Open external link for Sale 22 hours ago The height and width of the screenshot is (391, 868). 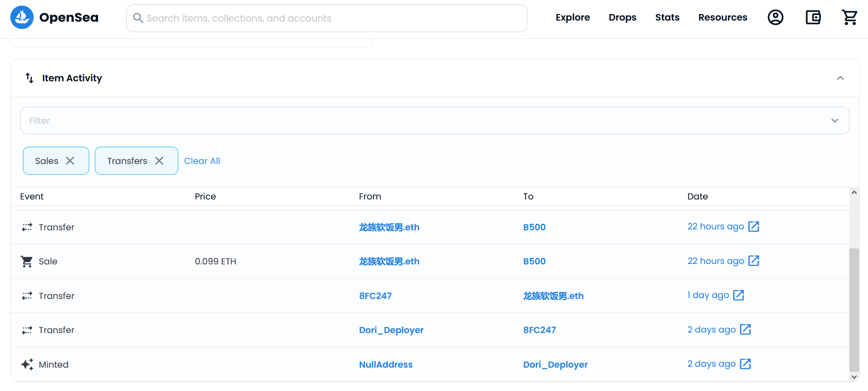754,261
